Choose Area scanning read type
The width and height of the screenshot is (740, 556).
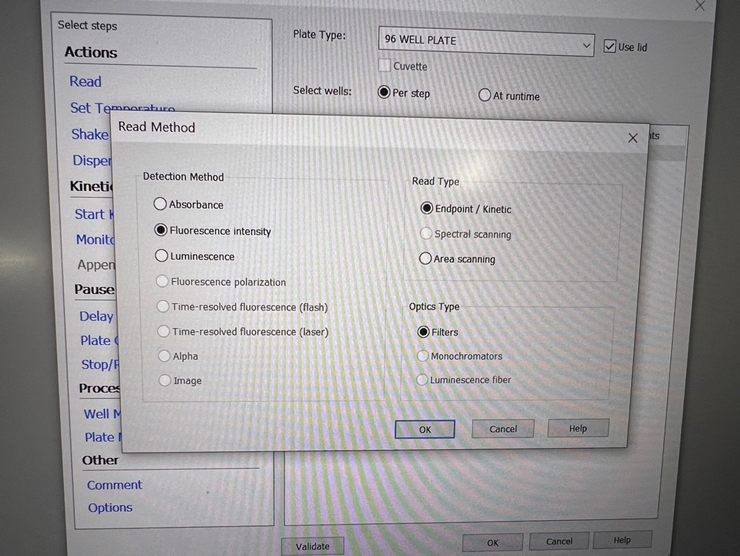(426, 259)
